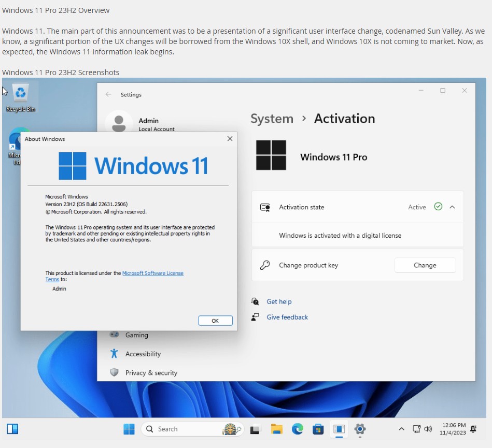Close the Settings window
The width and height of the screenshot is (492, 448).
[x=465, y=91]
